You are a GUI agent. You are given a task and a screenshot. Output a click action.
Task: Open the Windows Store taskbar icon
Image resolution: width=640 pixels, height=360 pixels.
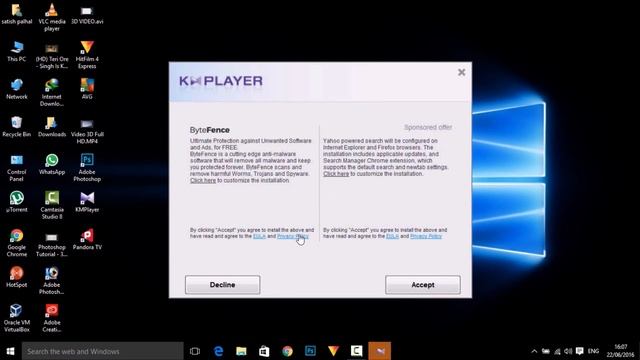pos(264,351)
